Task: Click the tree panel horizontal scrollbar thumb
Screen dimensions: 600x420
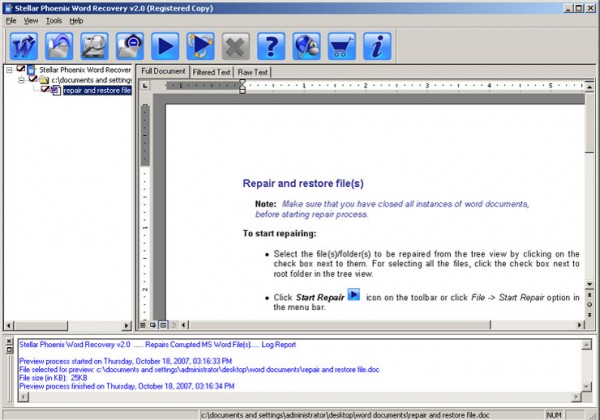Action: (x=41, y=326)
